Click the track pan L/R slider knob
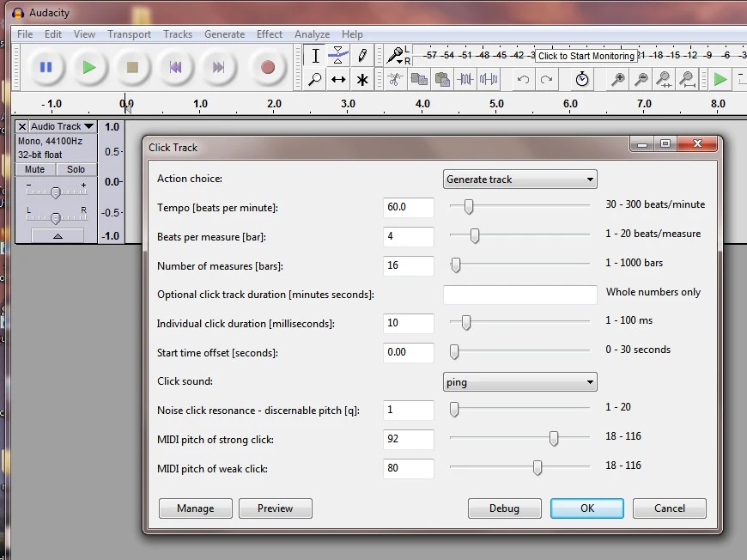Screen dimensions: 747x560 [56, 218]
